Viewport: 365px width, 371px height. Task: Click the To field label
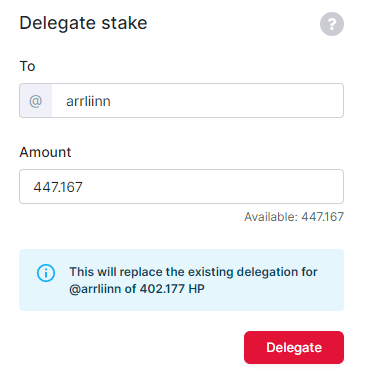[27, 66]
